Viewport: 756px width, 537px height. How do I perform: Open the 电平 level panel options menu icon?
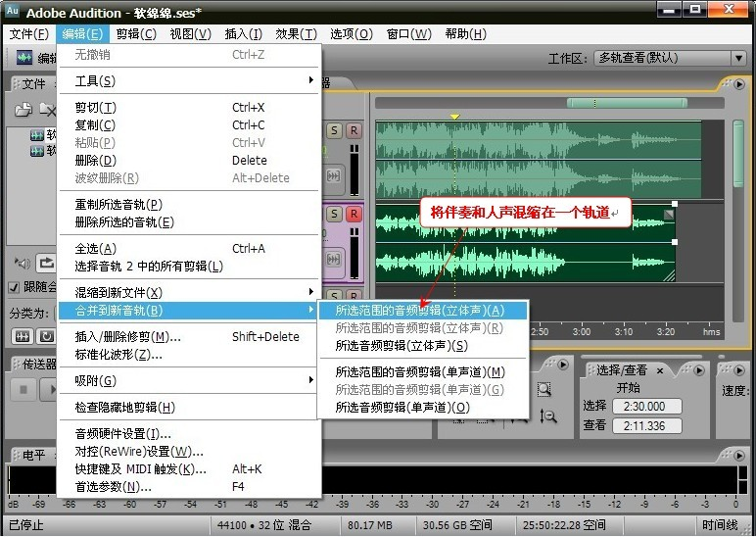pos(739,455)
